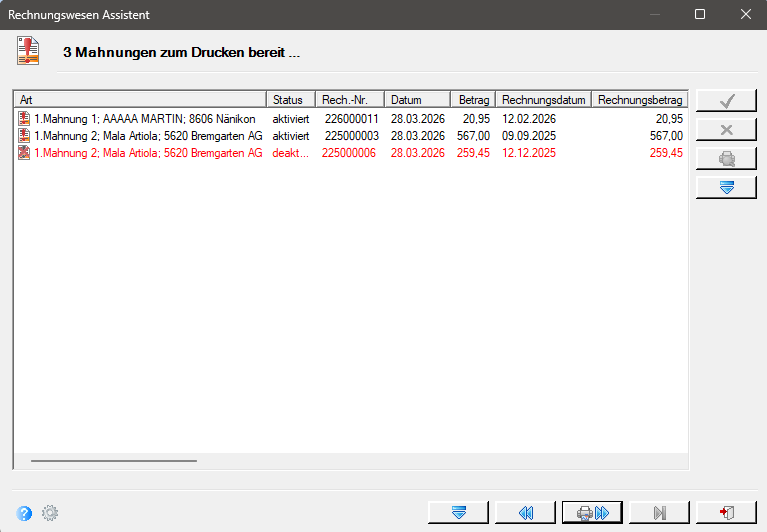
Task: Click the blue help question mark icon
Action: [x=24, y=513]
